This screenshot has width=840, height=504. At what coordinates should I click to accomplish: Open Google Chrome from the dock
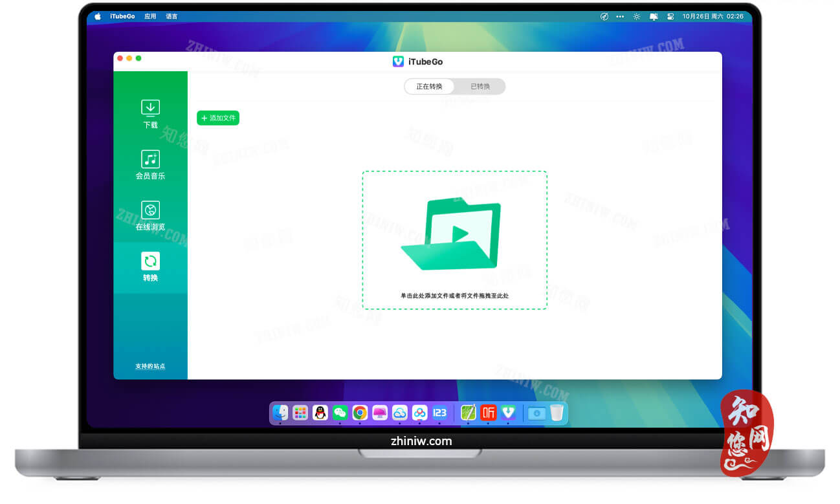[x=360, y=413]
